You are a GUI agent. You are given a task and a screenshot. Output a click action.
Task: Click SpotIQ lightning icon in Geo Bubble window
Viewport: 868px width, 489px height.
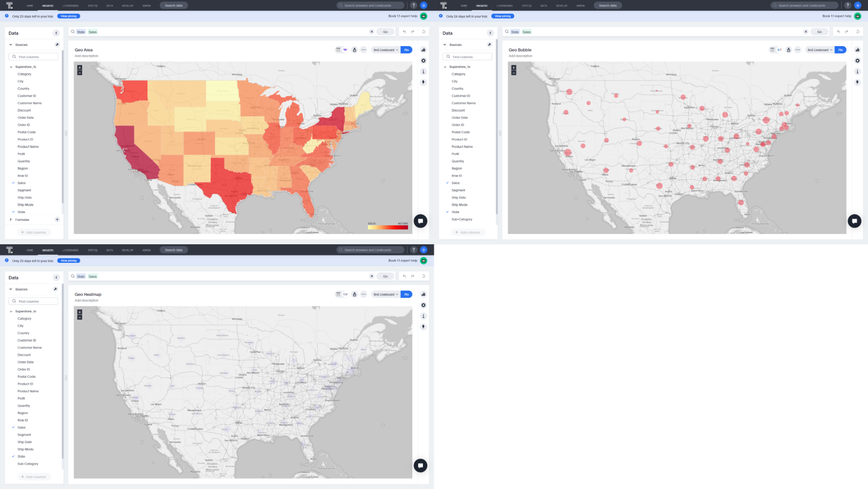click(857, 82)
